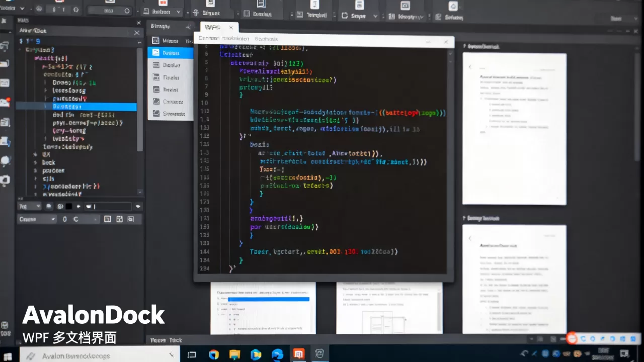This screenshot has width=644, height=362.
Task: Open the taskbar clock
Action: pos(603,354)
